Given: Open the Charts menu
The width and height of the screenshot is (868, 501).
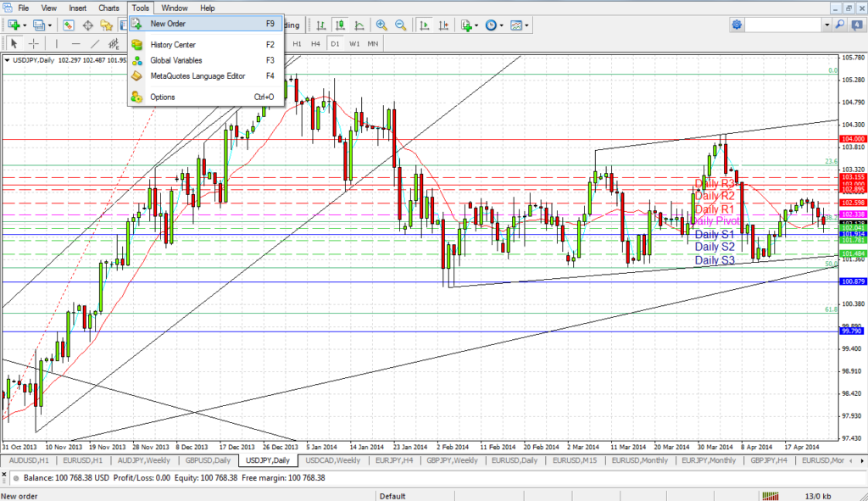Looking at the screenshot, I should pyautogui.click(x=108, y=8).
